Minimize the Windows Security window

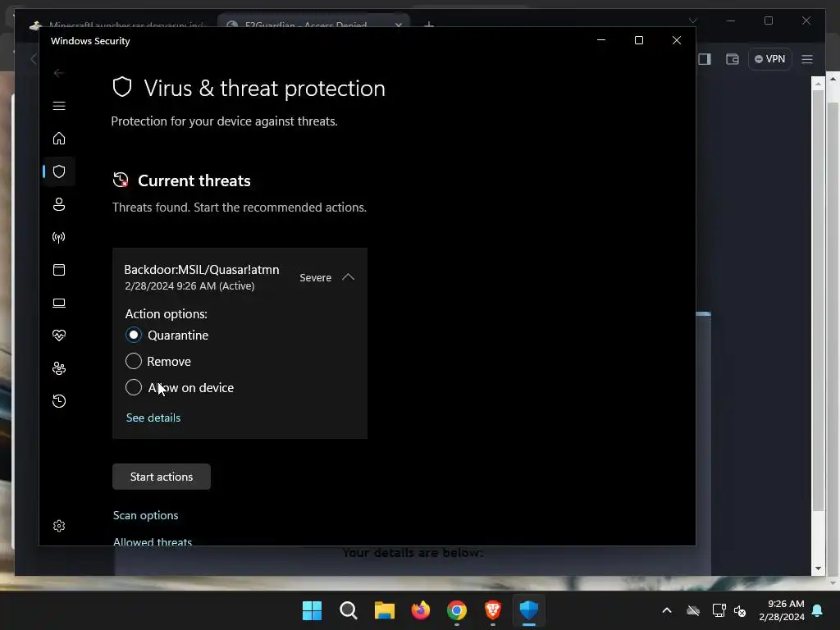click(x=601, y=40)
